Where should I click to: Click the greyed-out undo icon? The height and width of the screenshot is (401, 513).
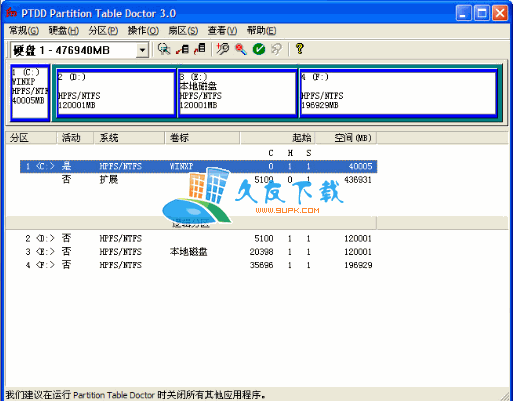277,49
